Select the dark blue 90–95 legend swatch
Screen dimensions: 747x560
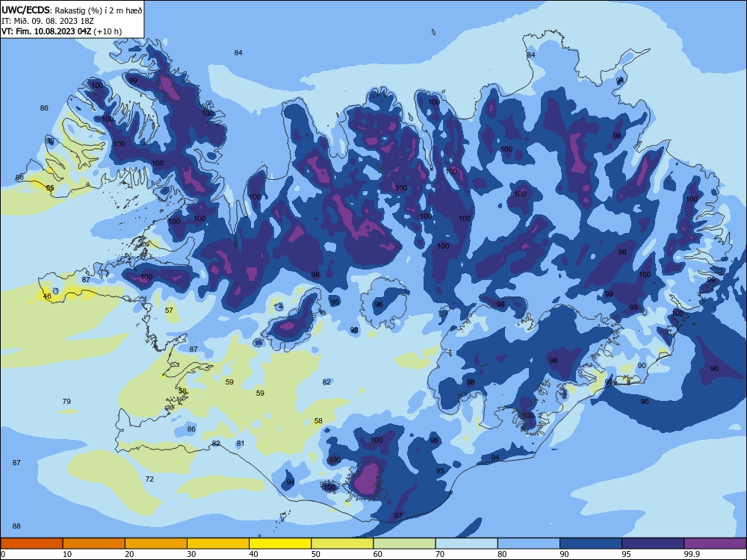point(591,544)
